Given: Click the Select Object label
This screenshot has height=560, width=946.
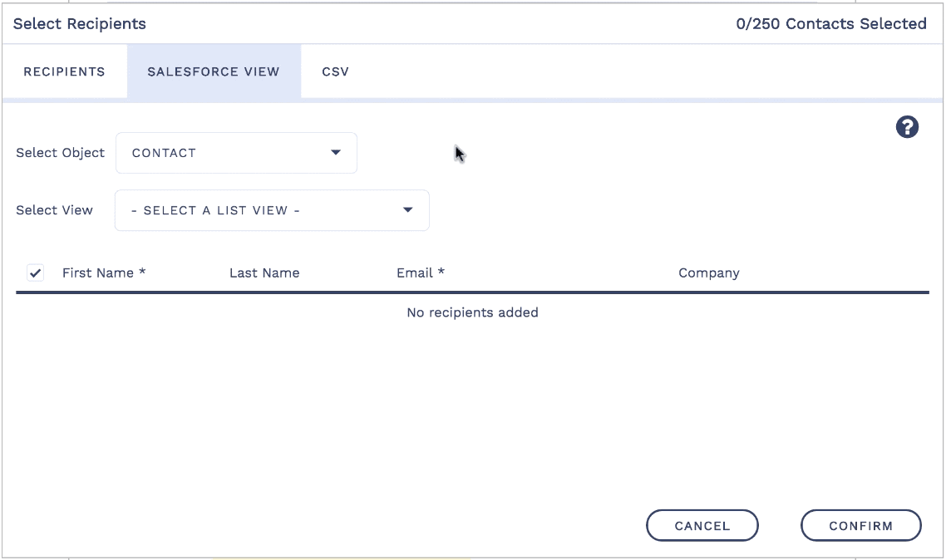Looking at the screenshot, I should (x=61, y=153).
